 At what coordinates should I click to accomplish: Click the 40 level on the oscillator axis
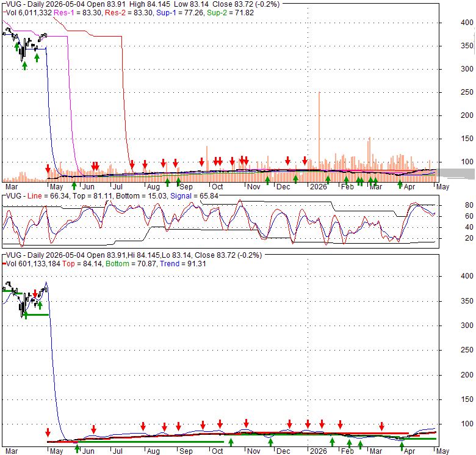pyautogui.click(x=469, y=227)
